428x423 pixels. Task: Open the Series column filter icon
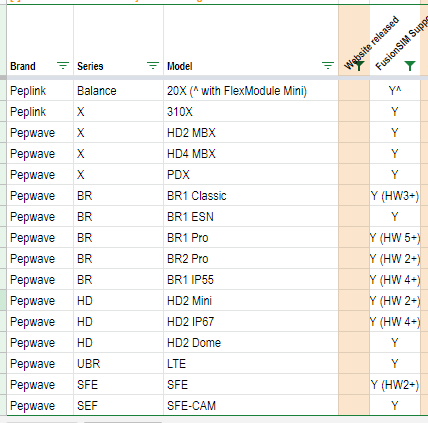[x=153, y=66]
